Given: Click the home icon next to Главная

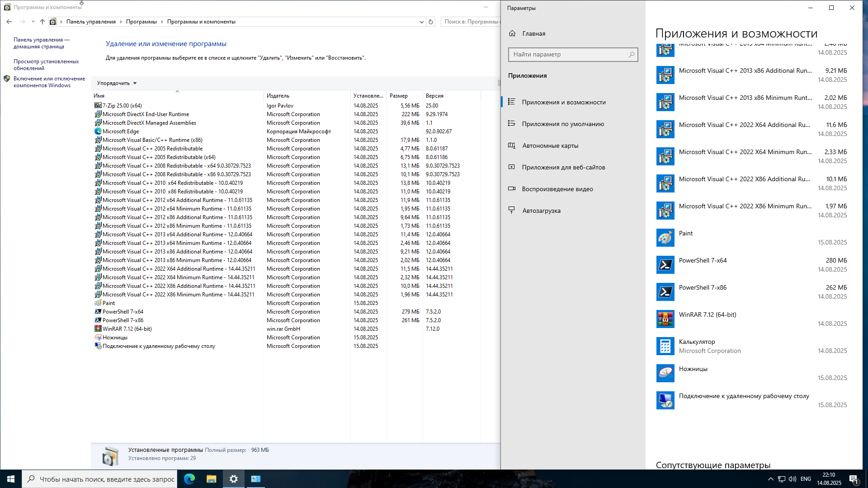Looking at the screenshot, I should pos(512,33).
